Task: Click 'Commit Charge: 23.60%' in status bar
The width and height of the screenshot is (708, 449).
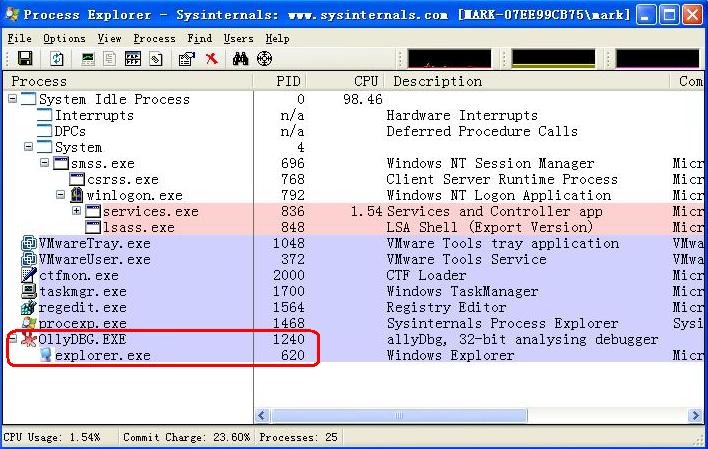Action: (x=186, y=437)
